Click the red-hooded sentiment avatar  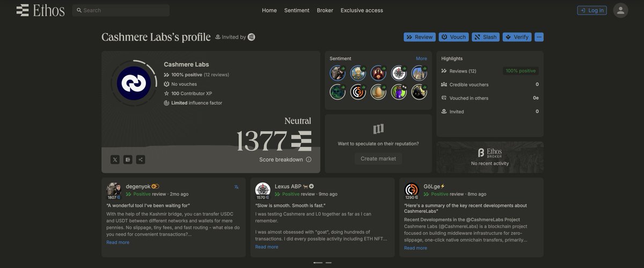point(378,73)
